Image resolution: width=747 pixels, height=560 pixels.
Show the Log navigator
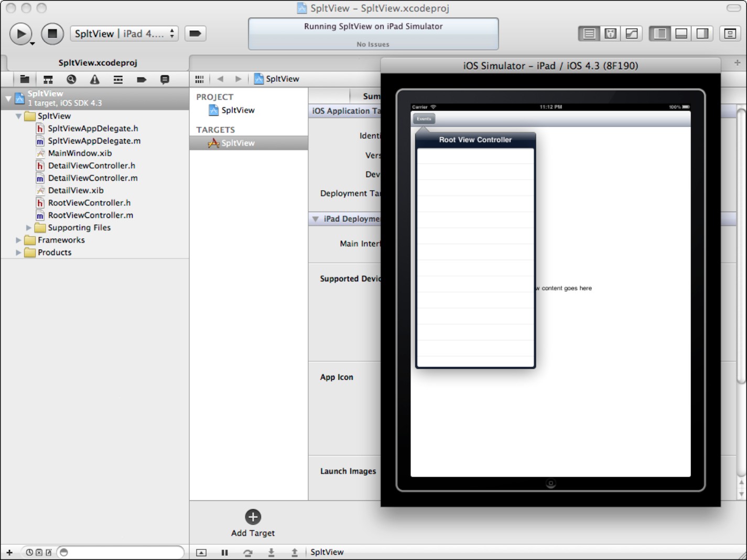click(165, 80)
